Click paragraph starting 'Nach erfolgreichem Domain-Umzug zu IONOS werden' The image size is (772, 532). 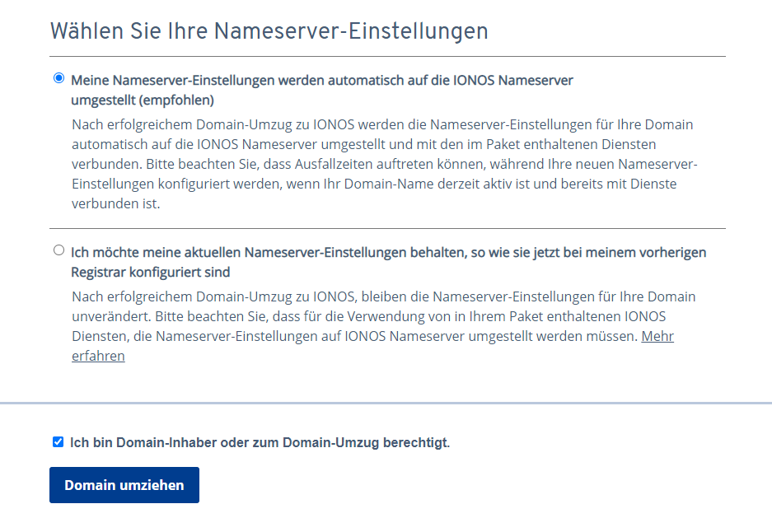pos(385,164)
